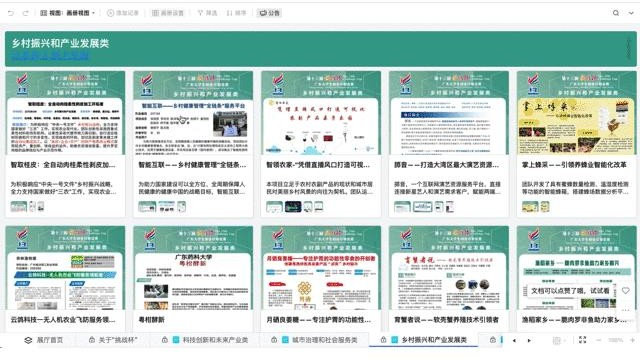The width and height of the screenshot is (640, 360).
Task: Switch to 展厅首页 sheet tab
Action: (x=44, y=340)
